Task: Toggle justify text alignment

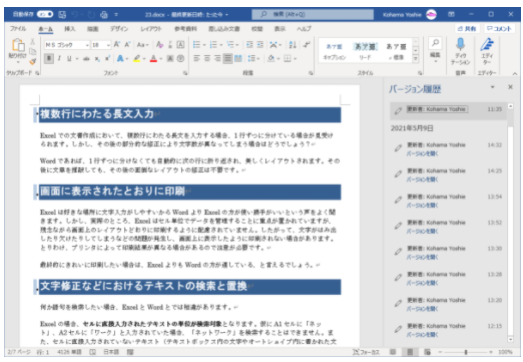Action: point(228,59)
